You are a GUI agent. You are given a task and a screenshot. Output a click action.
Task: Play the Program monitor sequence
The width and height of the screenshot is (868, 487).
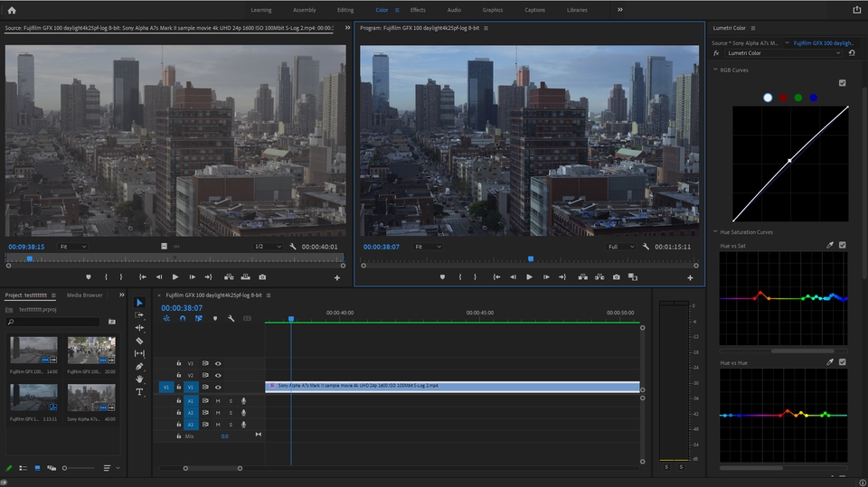(x=529, y=277)
